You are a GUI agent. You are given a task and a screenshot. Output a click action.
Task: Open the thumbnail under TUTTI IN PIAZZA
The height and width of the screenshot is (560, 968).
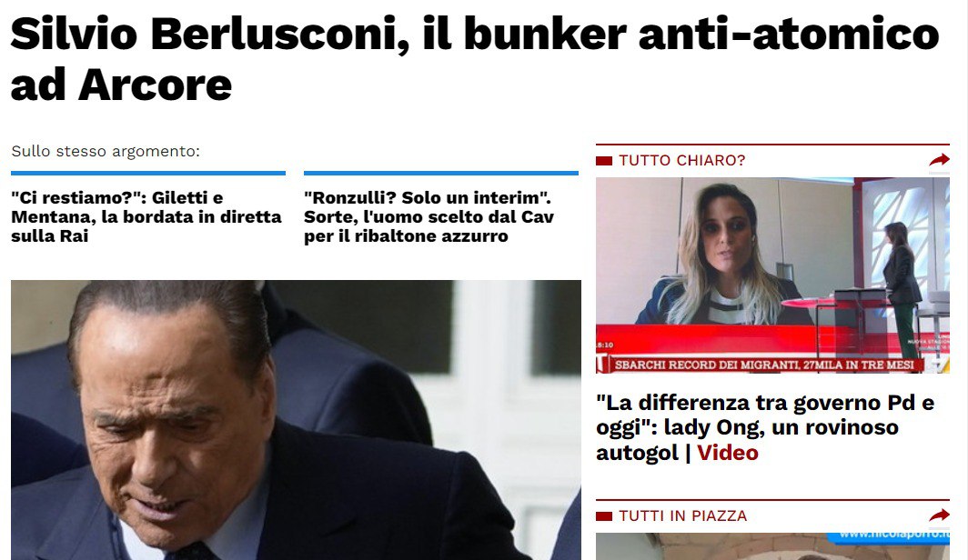(772, 546)
